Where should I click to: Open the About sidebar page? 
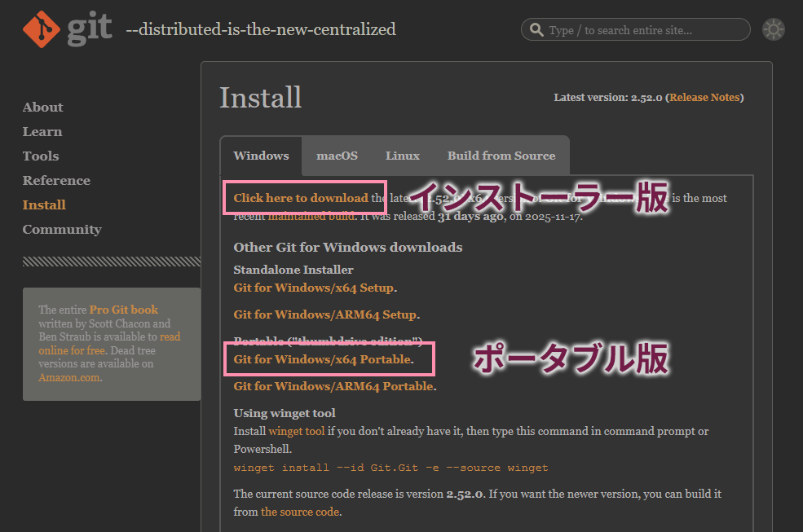point(42,107)
